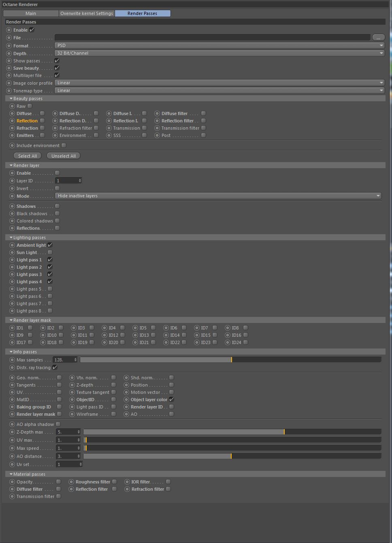This screenshot has height=543, width=392.
Task: Collapse the Info passes section
Action: click(11, 352)
